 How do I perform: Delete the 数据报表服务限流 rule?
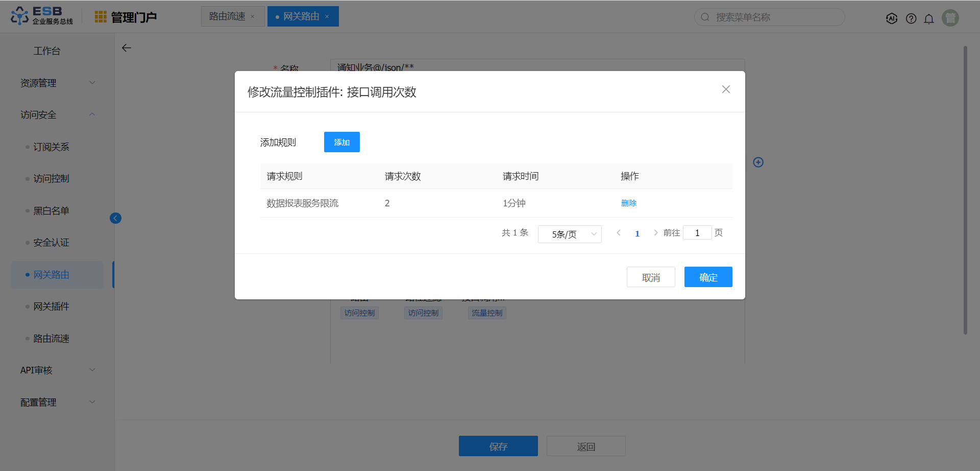pyautogui.click(x=629, y=203)
